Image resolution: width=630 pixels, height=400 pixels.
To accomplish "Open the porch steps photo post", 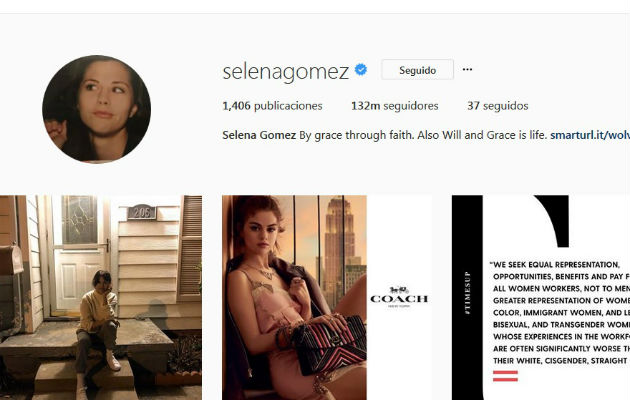I will tap(101, 298).
